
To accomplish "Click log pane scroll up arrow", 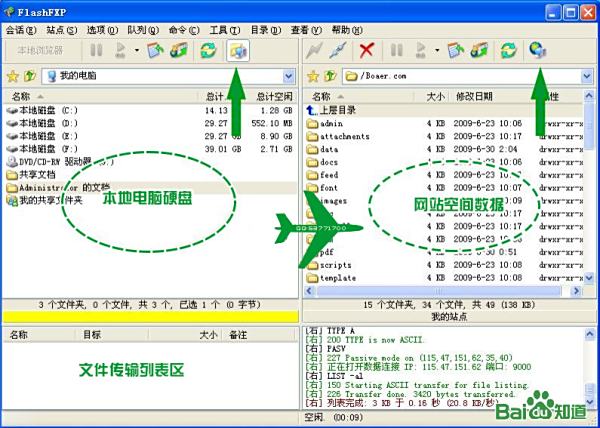I will coord(590,334).
